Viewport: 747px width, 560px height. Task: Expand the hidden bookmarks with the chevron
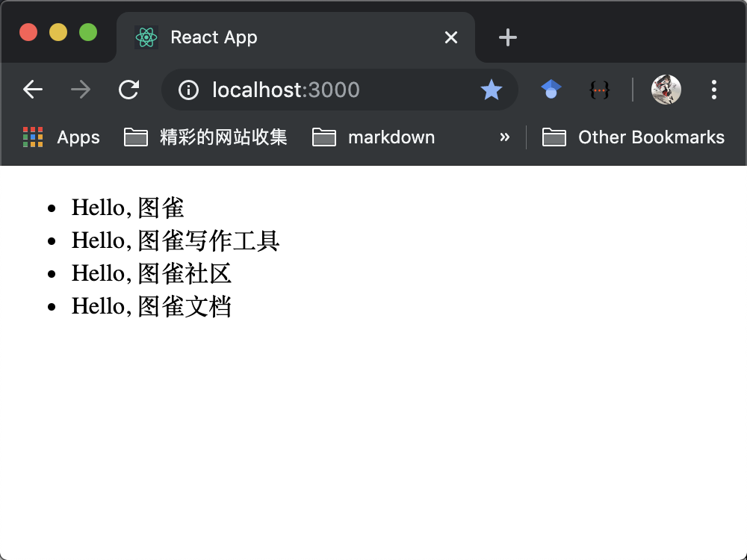click(x=505, y=137)
